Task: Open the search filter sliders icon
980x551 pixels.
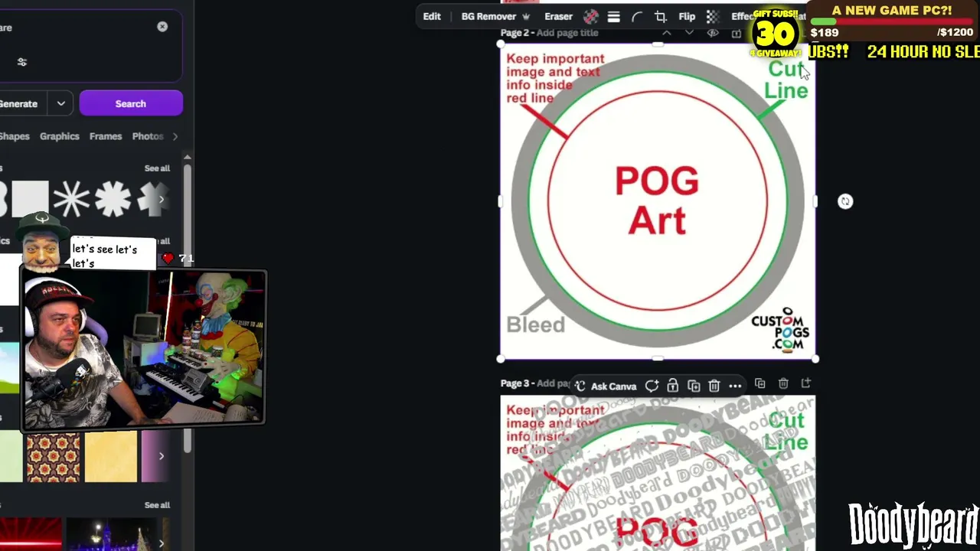Action: (x=22, y=62)
